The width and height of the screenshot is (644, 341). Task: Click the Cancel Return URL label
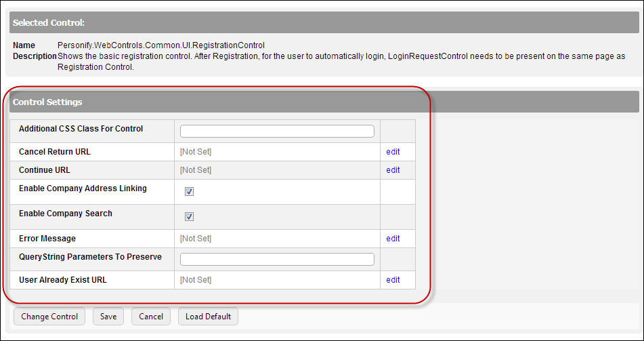coord(55,152)
